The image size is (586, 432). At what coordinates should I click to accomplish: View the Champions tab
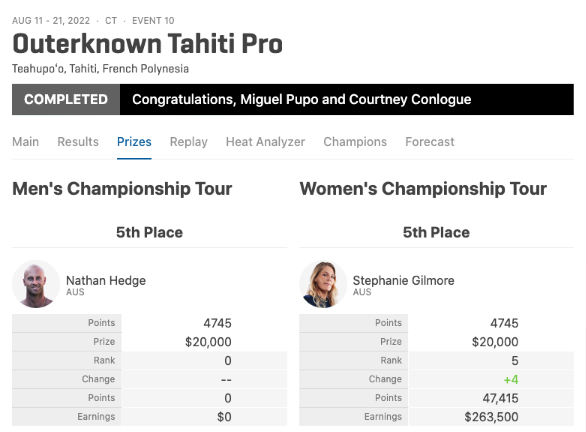click(355, 142)
